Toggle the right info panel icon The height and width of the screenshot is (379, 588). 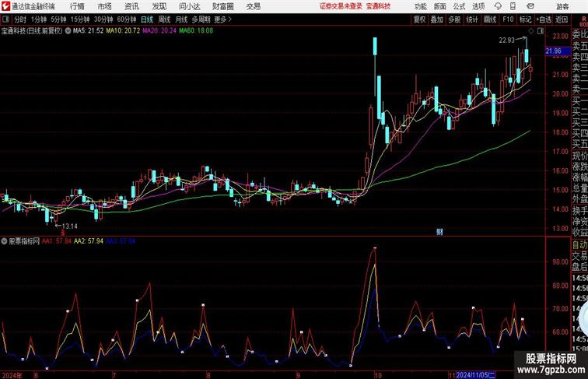[x=541, y=31]
